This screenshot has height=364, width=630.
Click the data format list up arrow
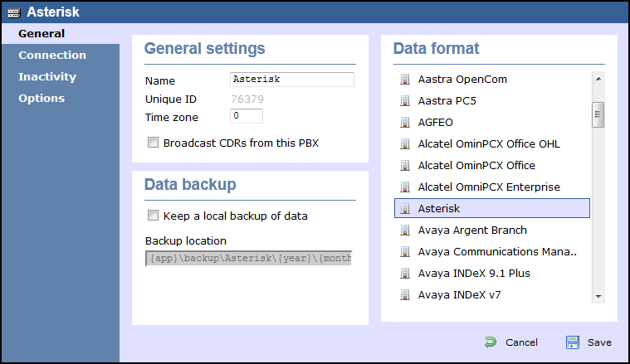[x=598, y=79]
